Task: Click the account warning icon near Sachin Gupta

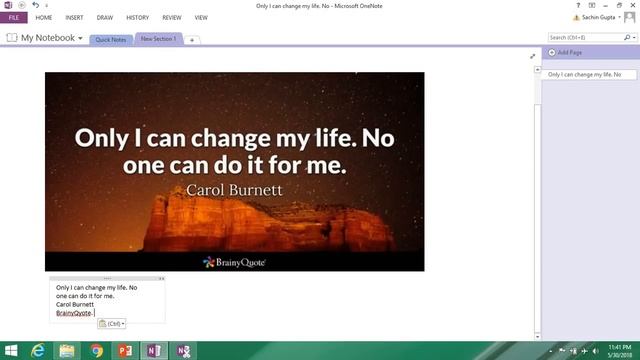Action: coord(576,18)
